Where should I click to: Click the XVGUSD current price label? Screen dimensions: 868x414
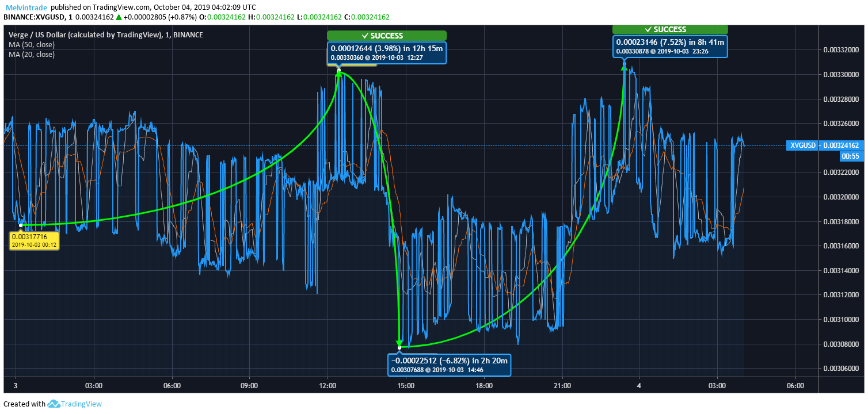(824, 145)
